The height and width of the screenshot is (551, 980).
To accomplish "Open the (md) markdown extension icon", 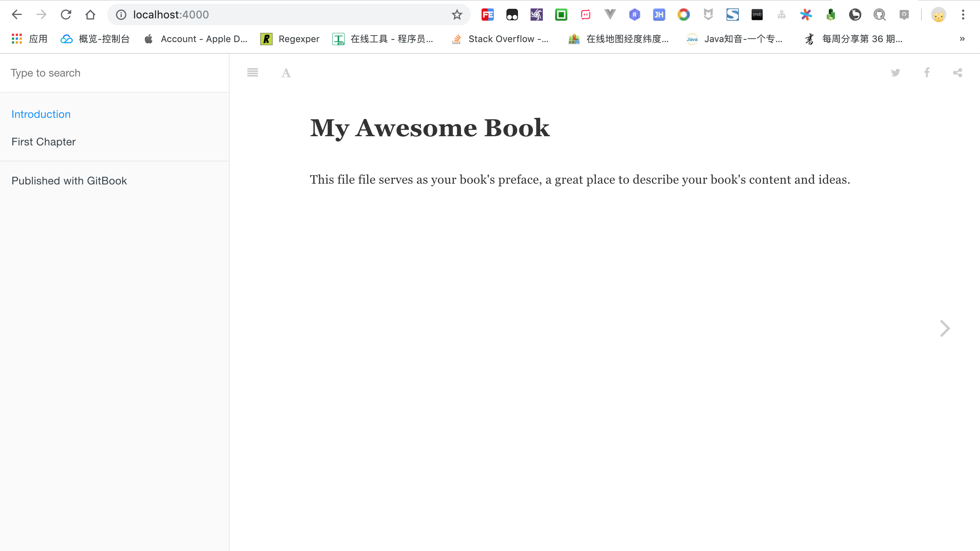I will (757, 15).
